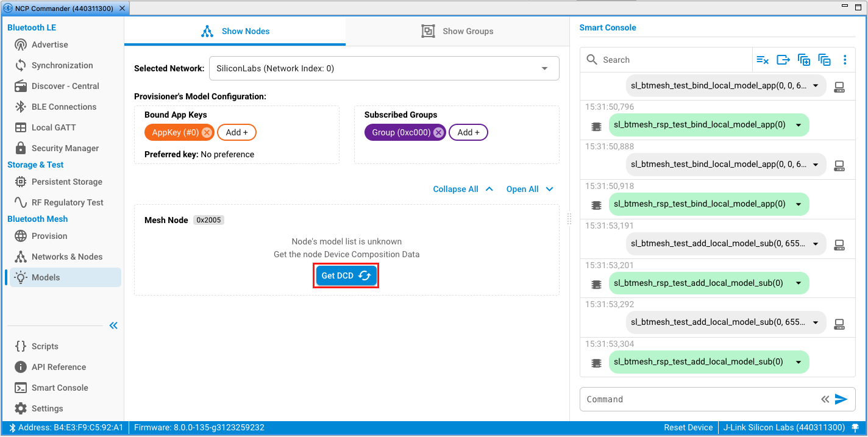
Task: Click the export log icon in Smart Console
Action: [x=783, y=60]
